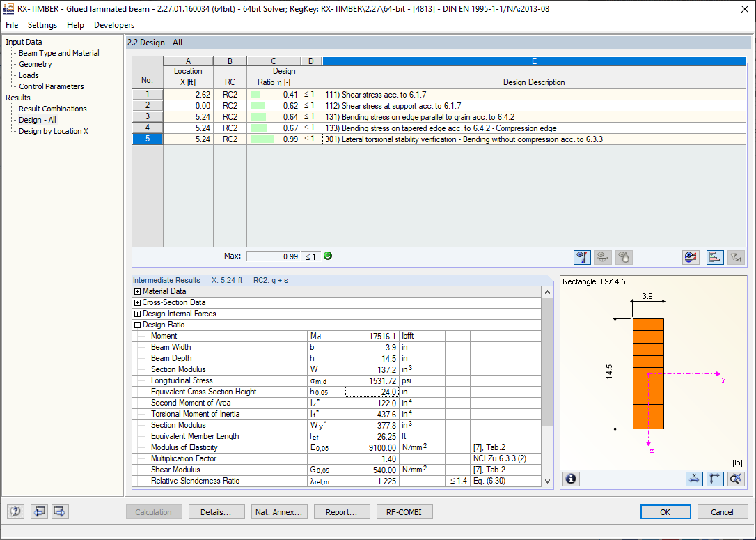Click the Max value field 0.99
This screenshot has width=756, height=540.
274,256
